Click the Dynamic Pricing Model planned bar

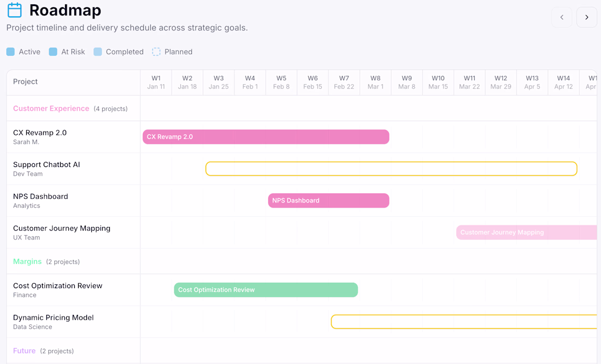(x=463, y=322)
